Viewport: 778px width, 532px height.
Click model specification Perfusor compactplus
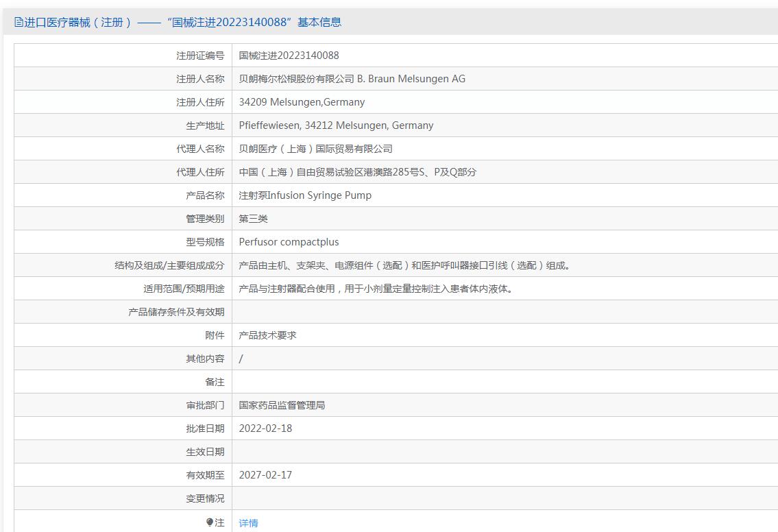[x=289, y=242]
